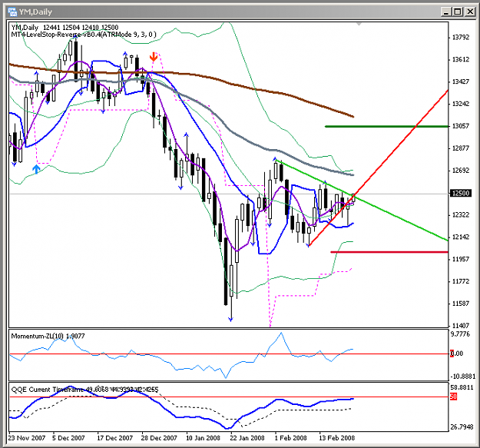This screenshot has height=448, width=480.
Task: Click the YM,Daily title bar text
Action: coord(35,12)
